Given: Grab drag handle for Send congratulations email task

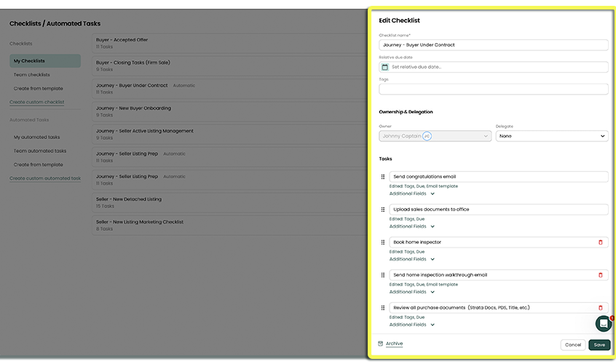Looking at the screenshot, I should pyautogui.click(x=383, y=177).
